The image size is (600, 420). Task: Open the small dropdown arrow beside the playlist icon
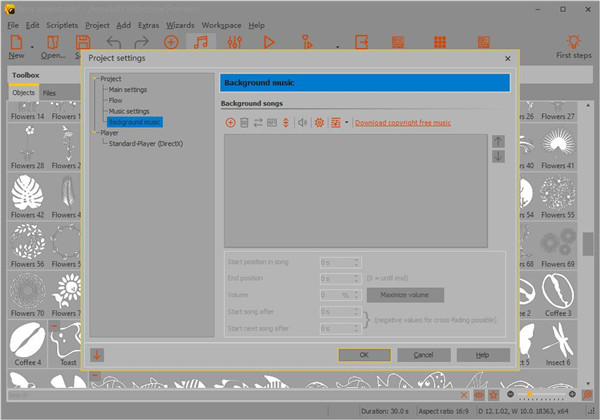pyautogui.click(x=347, y=122)
